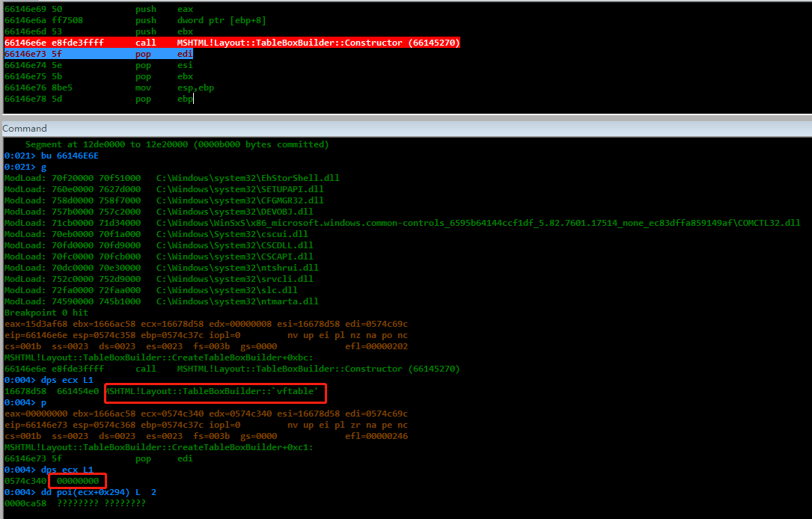
Task: Click the ModLoad DEVOBJ.dll line
Action: [159, 212]
